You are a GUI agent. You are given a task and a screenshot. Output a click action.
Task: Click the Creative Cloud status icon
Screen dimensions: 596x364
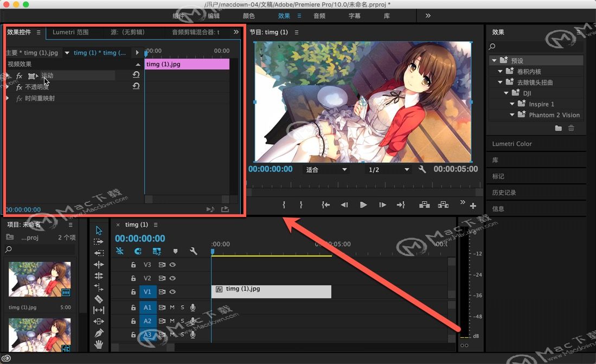click(x=6, y=358)
